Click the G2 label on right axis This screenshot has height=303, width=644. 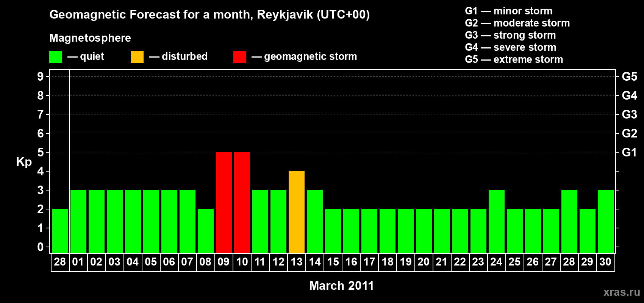coord(629,133)
